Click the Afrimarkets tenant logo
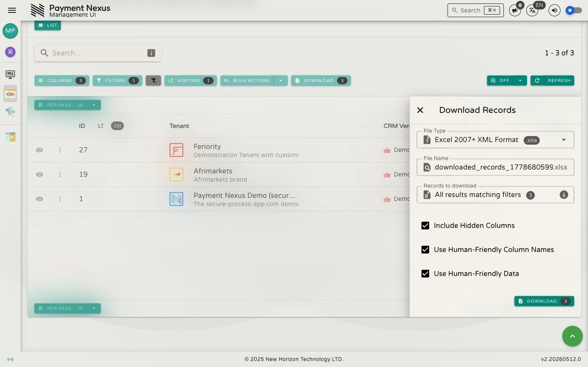 pos(176,174)
